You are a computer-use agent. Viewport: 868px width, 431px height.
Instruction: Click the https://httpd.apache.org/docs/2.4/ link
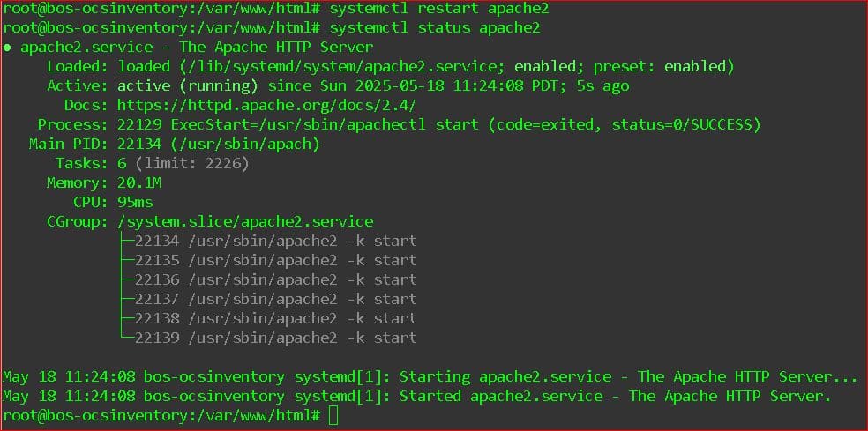[x=266, y=105]
